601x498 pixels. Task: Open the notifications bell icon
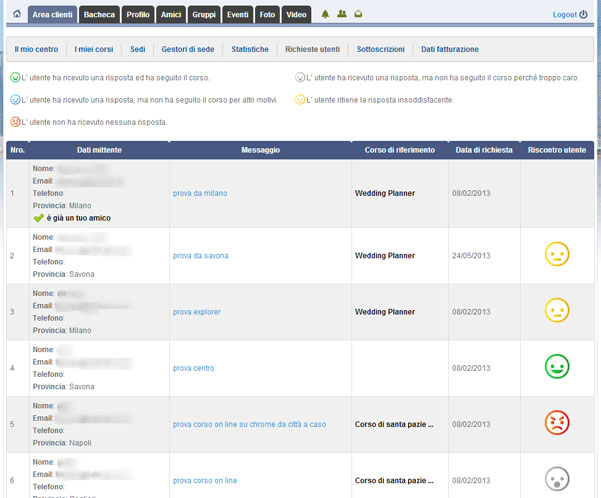[325, 15]
